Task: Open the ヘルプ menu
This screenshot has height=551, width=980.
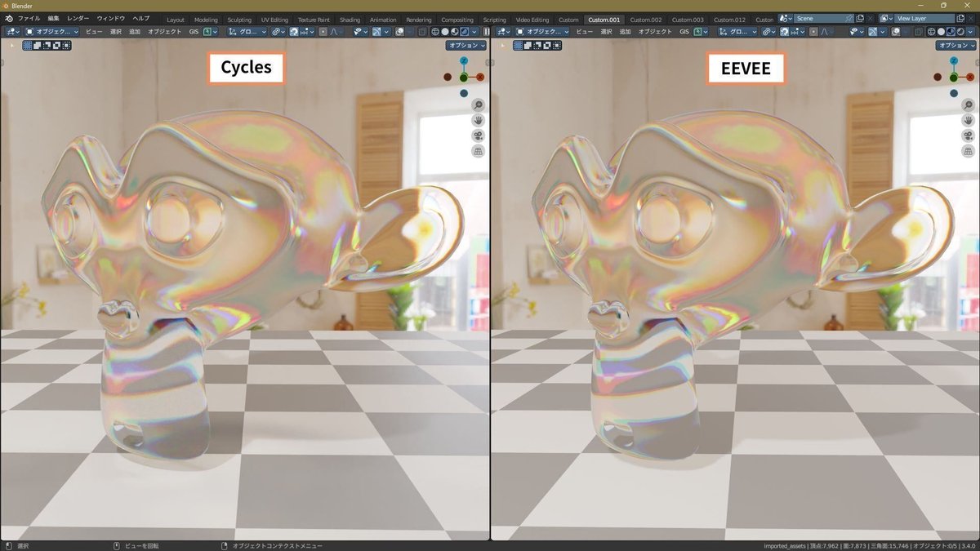Action: pos(141,18)
